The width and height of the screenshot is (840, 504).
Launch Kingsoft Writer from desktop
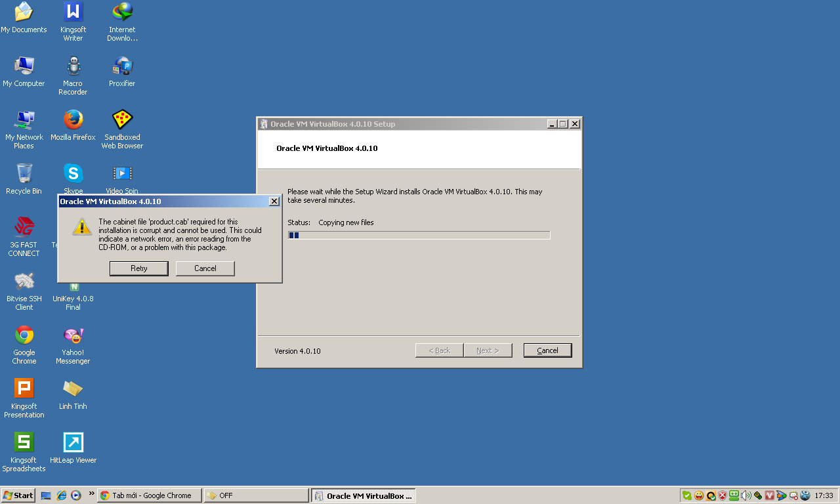[73, 22]
